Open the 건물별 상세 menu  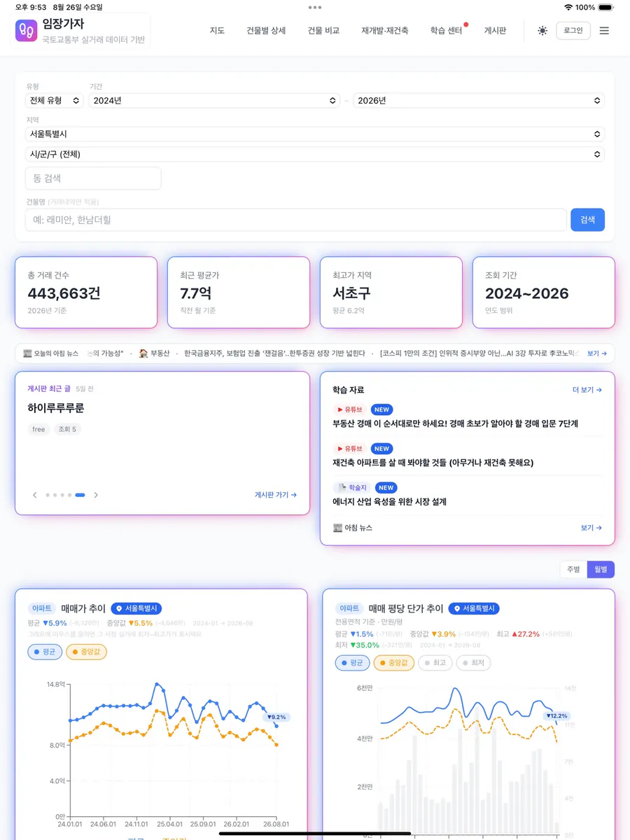[266, 31]
